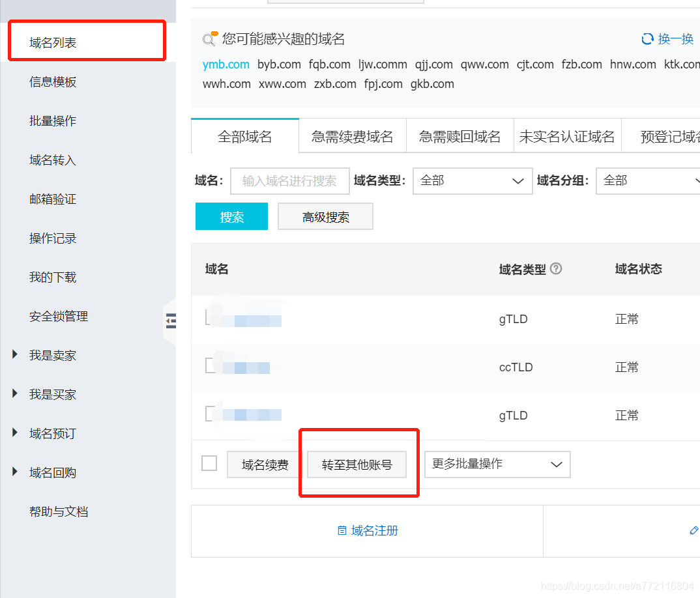
Task: Click the suggested domain cjt.com
Action: 535,64
